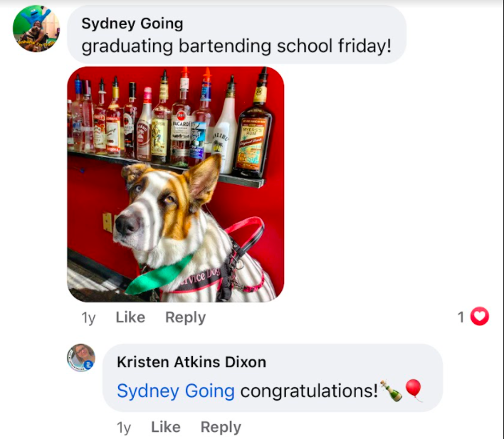Click the champagne bottle emoji
Image resolution: width=504 pixels, height=439 pixels.
pyautogui.click(x=391, y=391)
